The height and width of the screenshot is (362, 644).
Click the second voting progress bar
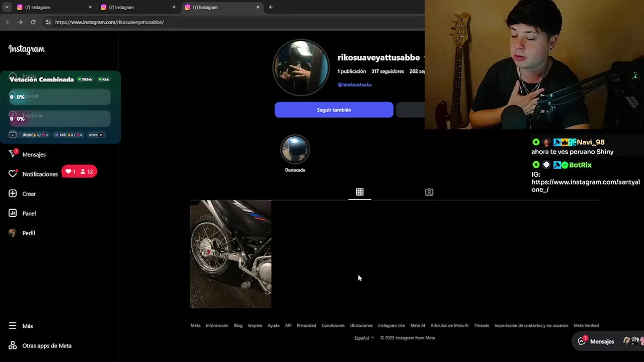click(60, 119)
